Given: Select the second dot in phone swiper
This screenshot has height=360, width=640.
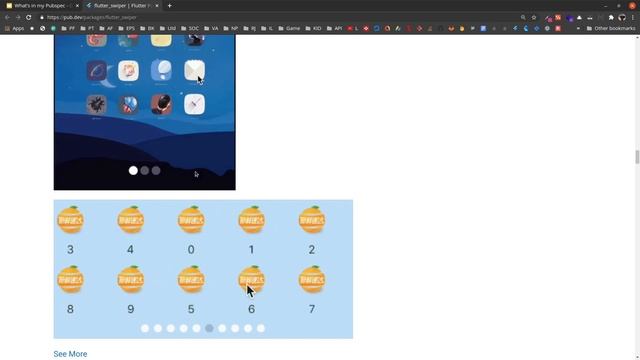Looking at the screenshot, I should tap(144, 171).
